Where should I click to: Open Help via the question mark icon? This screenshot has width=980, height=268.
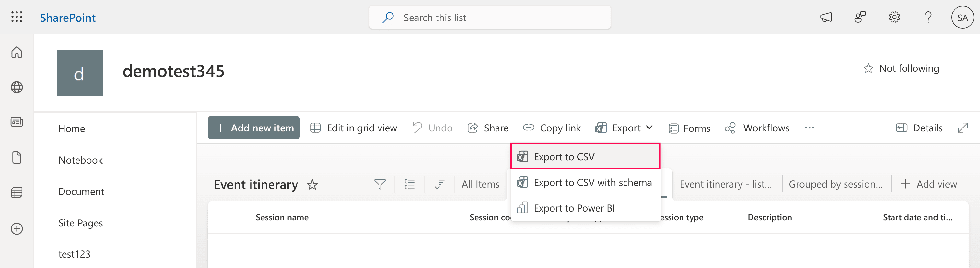928,17
